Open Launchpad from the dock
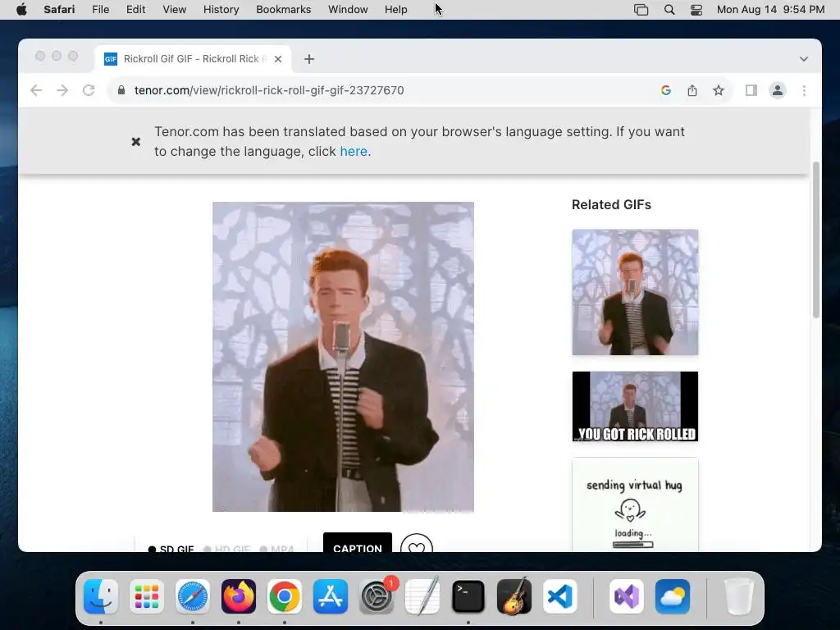The image size is (840, 630). click(147, 596)
